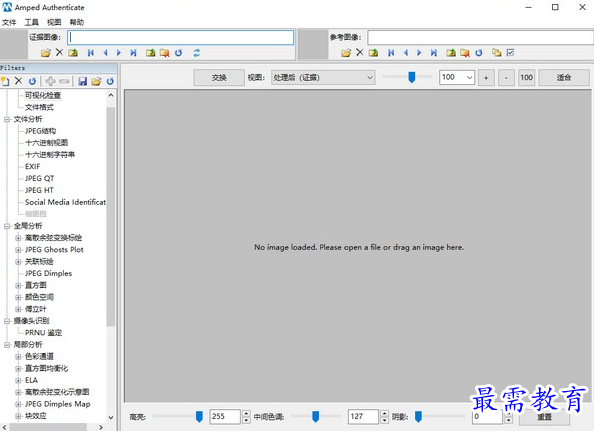Go to next image in reference toolbar
The height and width of the screenshot is (431, 594).
point(419,53)
